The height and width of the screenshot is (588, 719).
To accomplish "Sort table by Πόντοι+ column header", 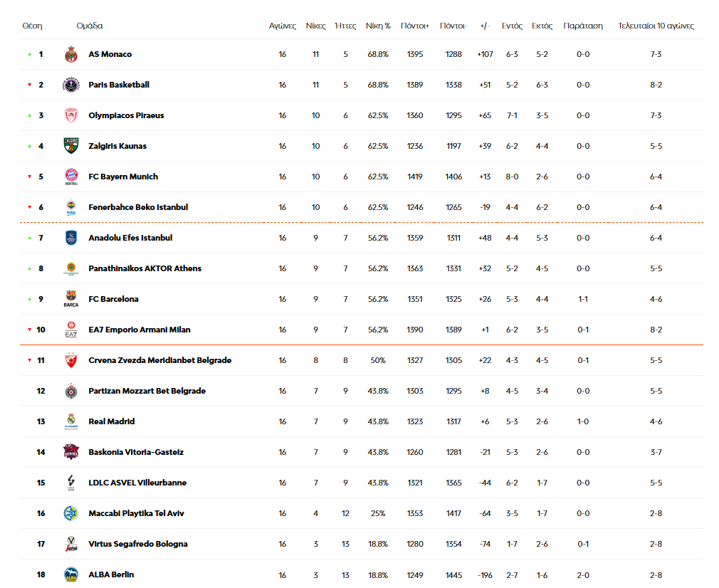I will point(414,26).
